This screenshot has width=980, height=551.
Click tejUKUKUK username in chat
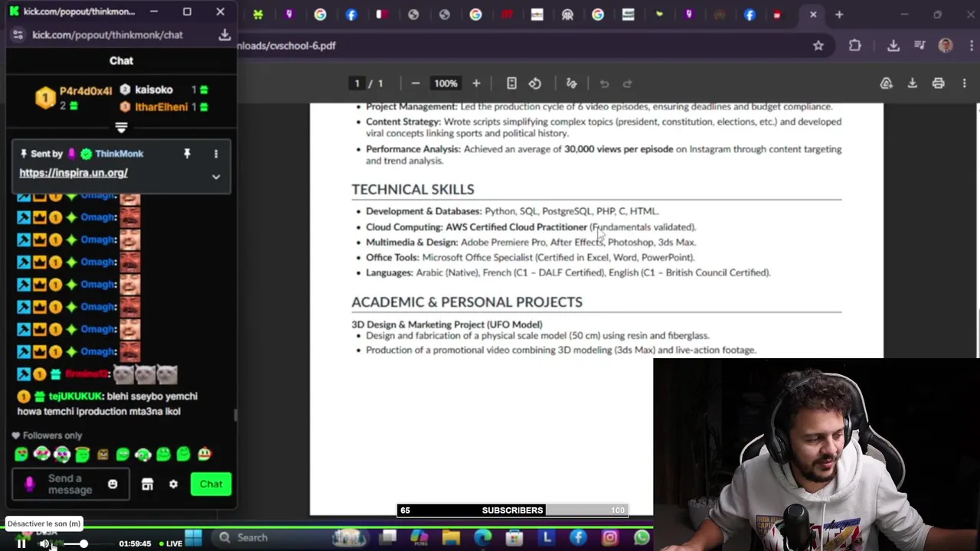point(76,396)
